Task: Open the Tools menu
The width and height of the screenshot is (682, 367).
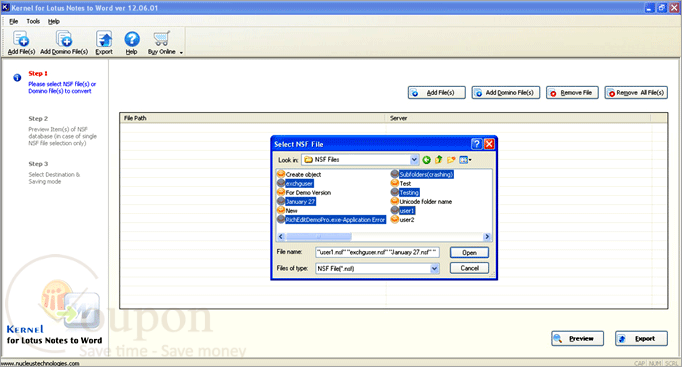Action: pyautogui.click(x=33, y=21)
